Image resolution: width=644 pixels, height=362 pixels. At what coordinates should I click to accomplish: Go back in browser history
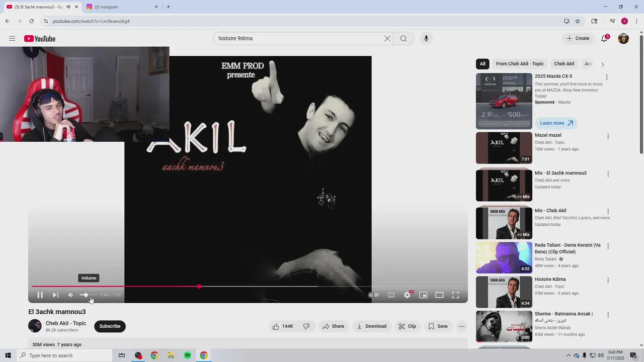tap(7, 21)
